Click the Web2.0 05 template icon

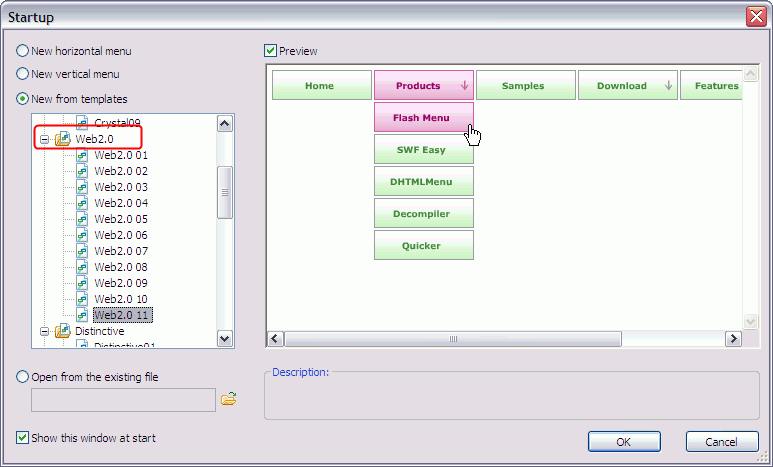click(x=82, y=219)
